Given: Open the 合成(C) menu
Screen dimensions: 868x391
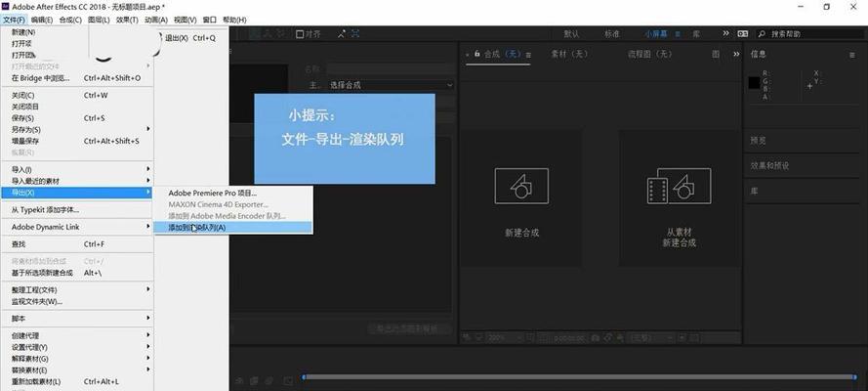Looking at the screenshot, I should coord(70,20).
